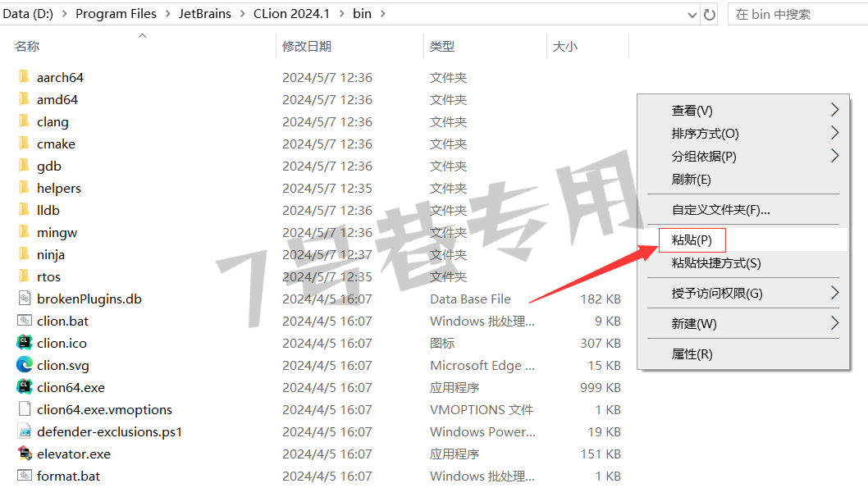Select the format.bat batch file icon
Screen dimensions: 868x488
click(x=25, y=475)
